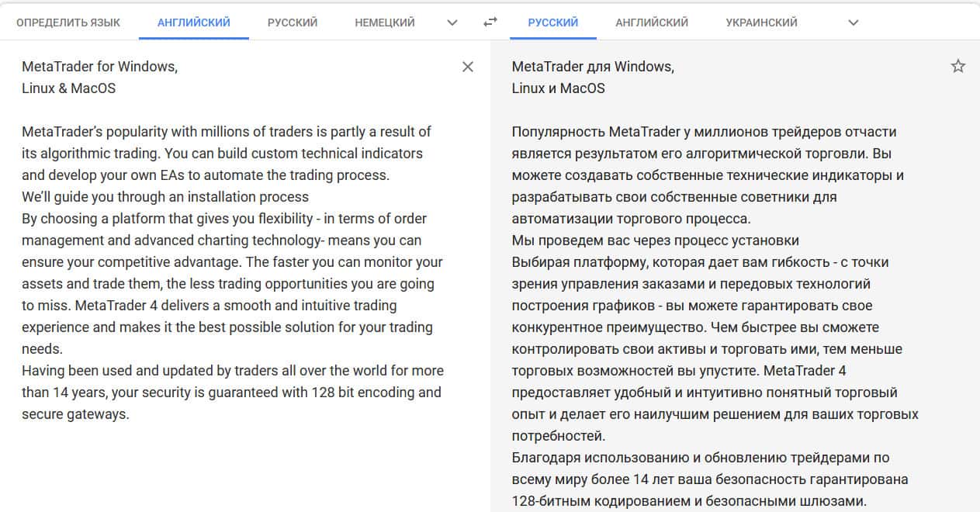Click source text 'secure gateways.'

pos(75,414)
